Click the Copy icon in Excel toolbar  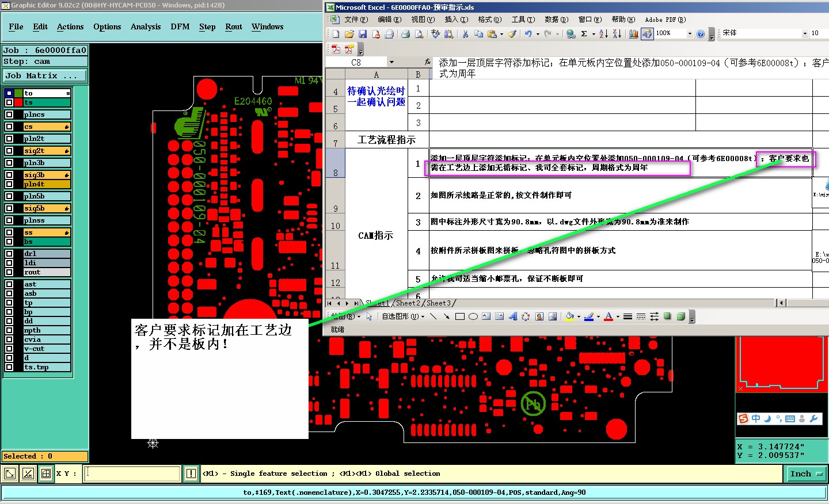[478, 34]
